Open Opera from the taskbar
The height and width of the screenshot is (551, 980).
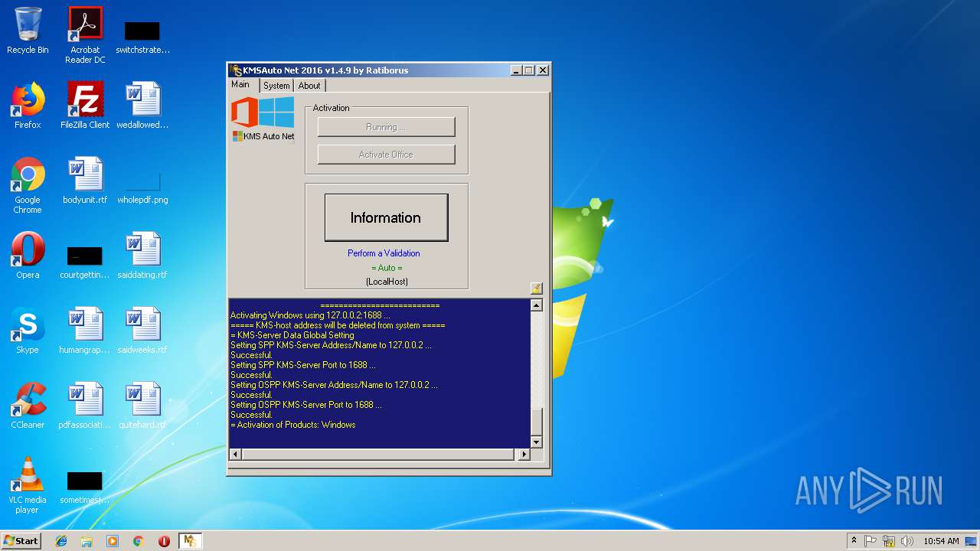[164, 541]
